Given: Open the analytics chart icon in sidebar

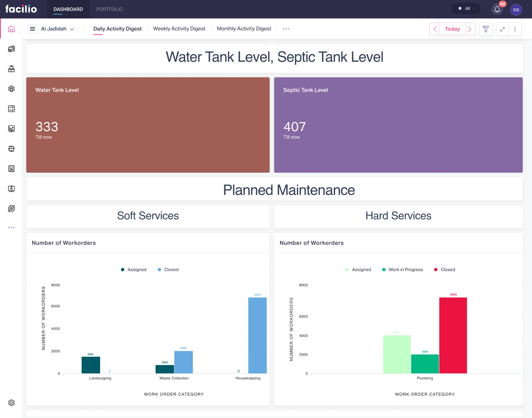Looking at the screenshot, I should [11, 129].
